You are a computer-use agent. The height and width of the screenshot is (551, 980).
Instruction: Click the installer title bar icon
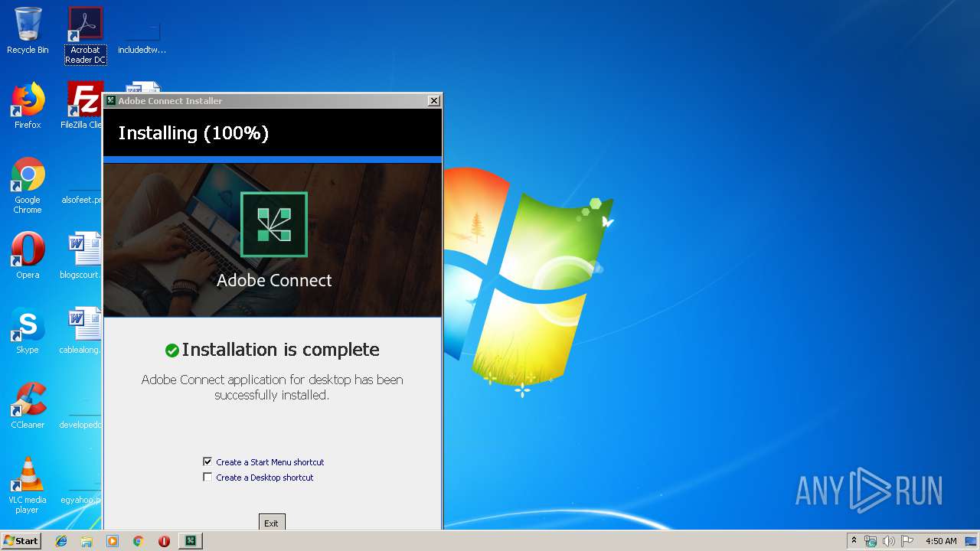point(110,100)
